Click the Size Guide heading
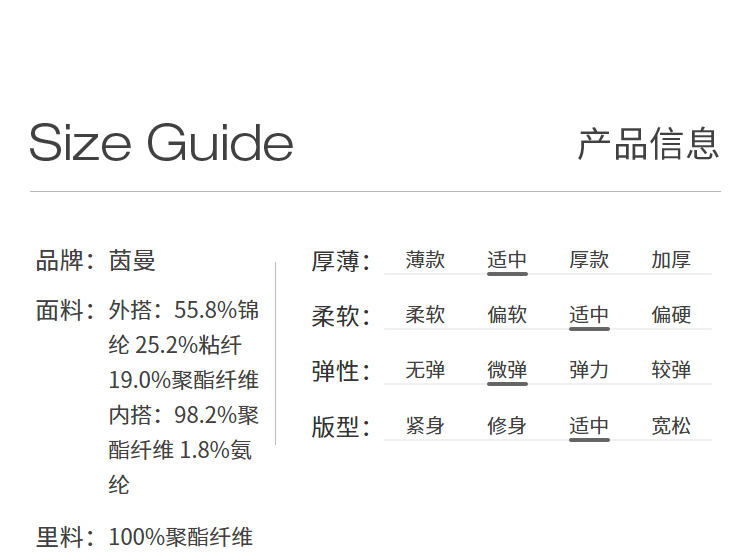The height and width of the screenshot is (555, 750). pos(161,143)
